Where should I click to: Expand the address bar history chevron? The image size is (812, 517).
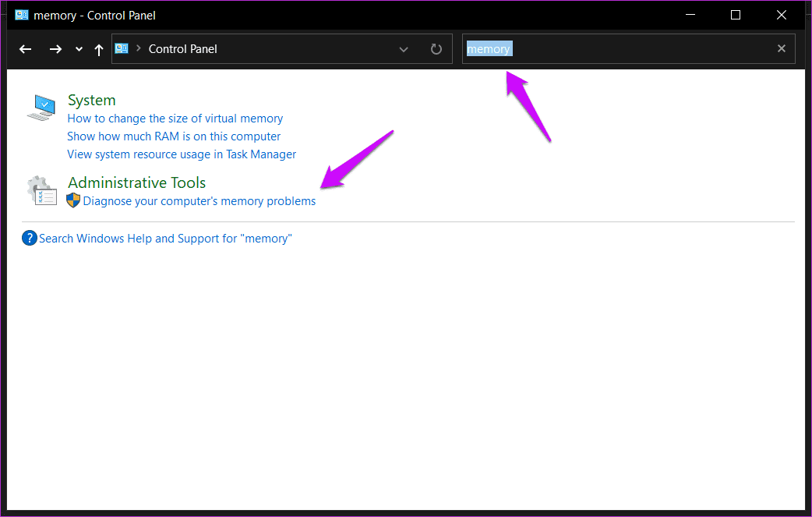[404, 49]
